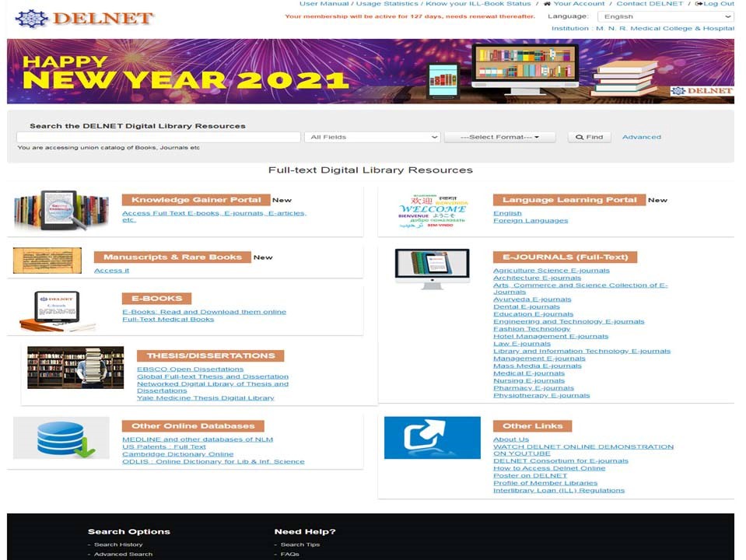Image resolution: width=746 pixels, height=560 pixels.
Task: Open the Access it link for manuscripts
Action: [x=111, y=270]
